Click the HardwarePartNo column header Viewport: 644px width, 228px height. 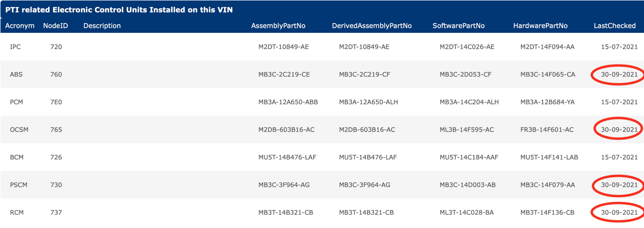[x=540, y=26]
